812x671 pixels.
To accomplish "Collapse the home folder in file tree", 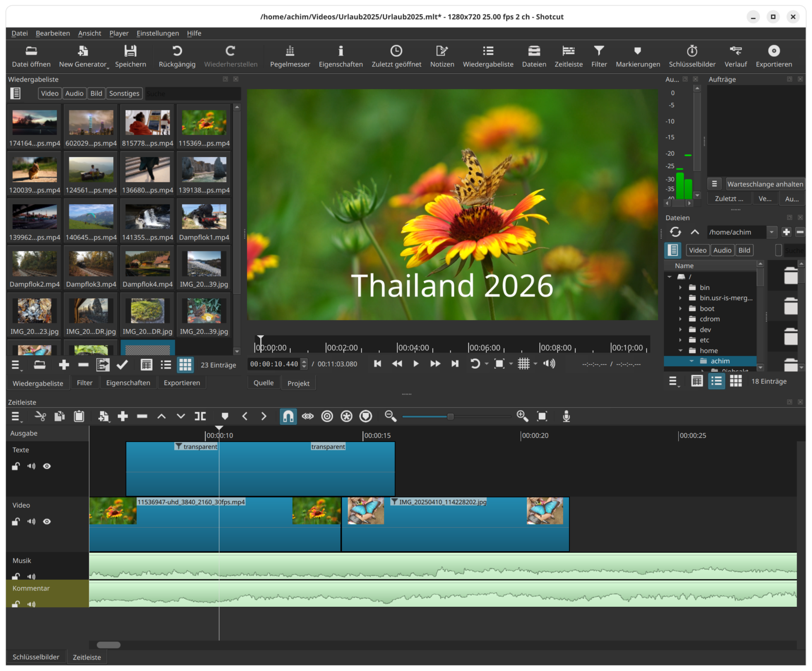I will (681, 351).
